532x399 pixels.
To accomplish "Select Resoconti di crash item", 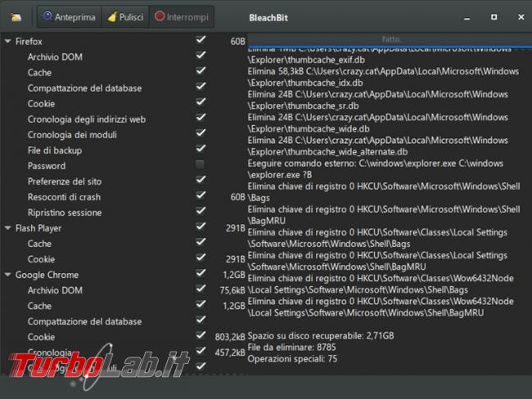I will pos(64,197).
